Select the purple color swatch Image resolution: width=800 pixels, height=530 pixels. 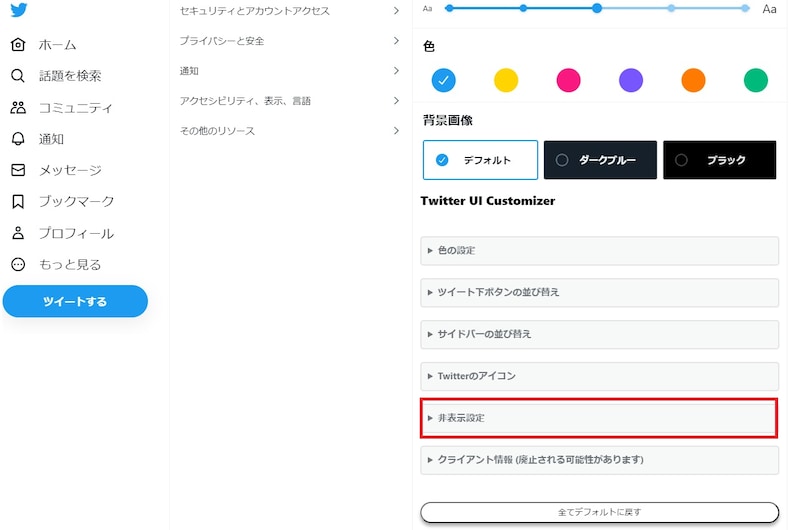pyautogui.click(x=631, y=80)
